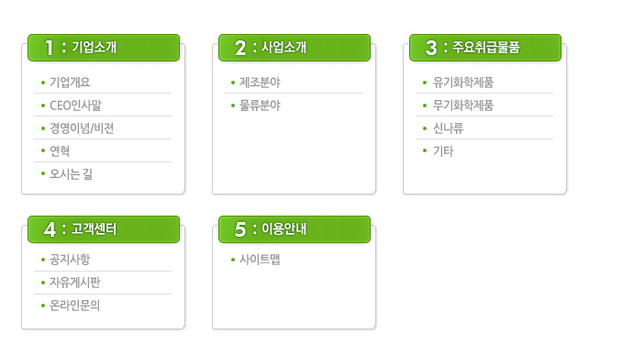This screenshot has width=644, height=356.
Task: Select 오시는 길 link
Action: 71,174
